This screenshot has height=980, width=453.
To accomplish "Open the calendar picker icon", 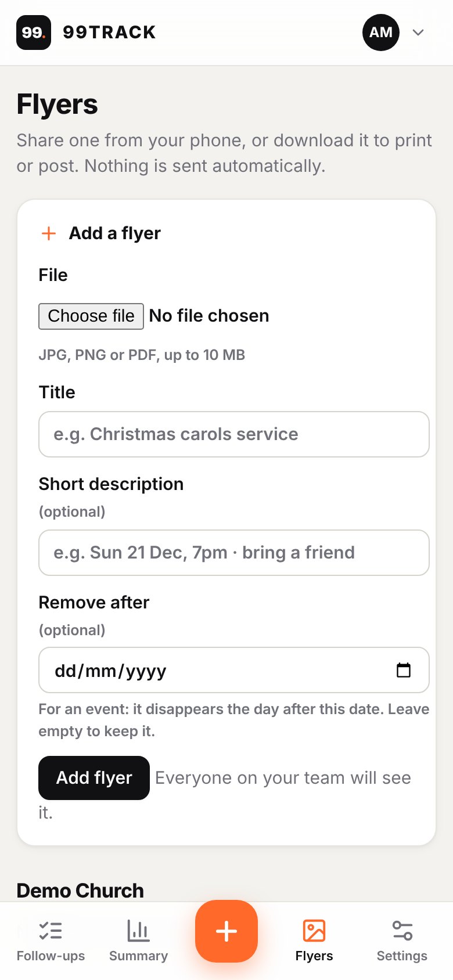I will pos(404,670).
